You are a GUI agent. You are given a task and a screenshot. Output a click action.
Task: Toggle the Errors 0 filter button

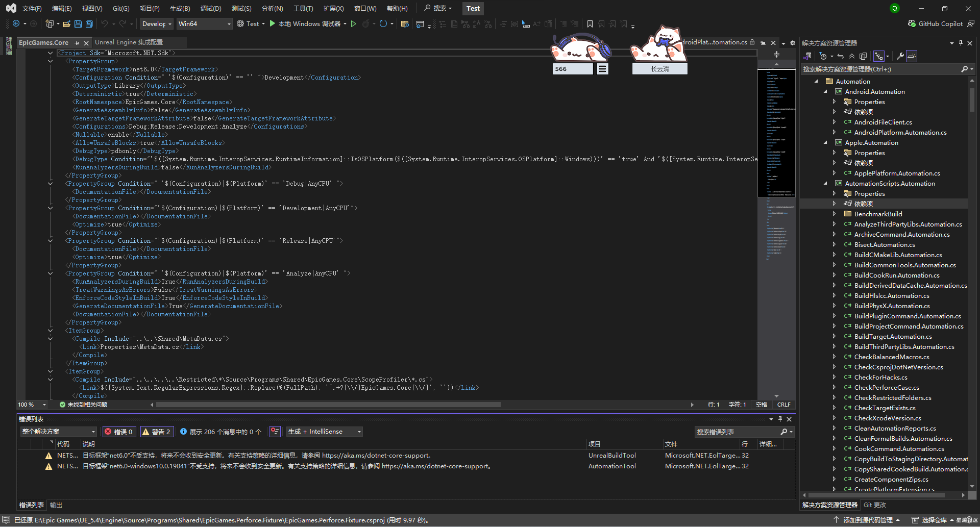click(119, 432)
